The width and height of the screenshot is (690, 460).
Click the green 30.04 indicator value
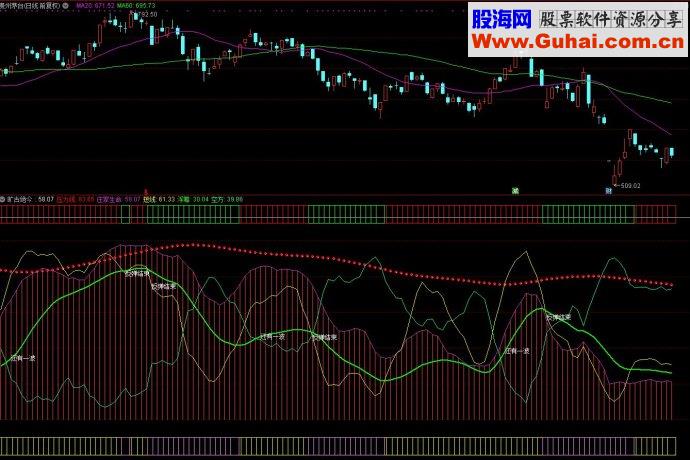(x=193, y=199)
